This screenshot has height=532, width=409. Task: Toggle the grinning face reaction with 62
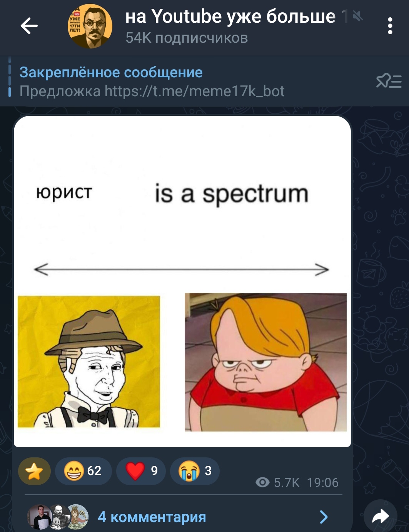(x=83, y=471)
